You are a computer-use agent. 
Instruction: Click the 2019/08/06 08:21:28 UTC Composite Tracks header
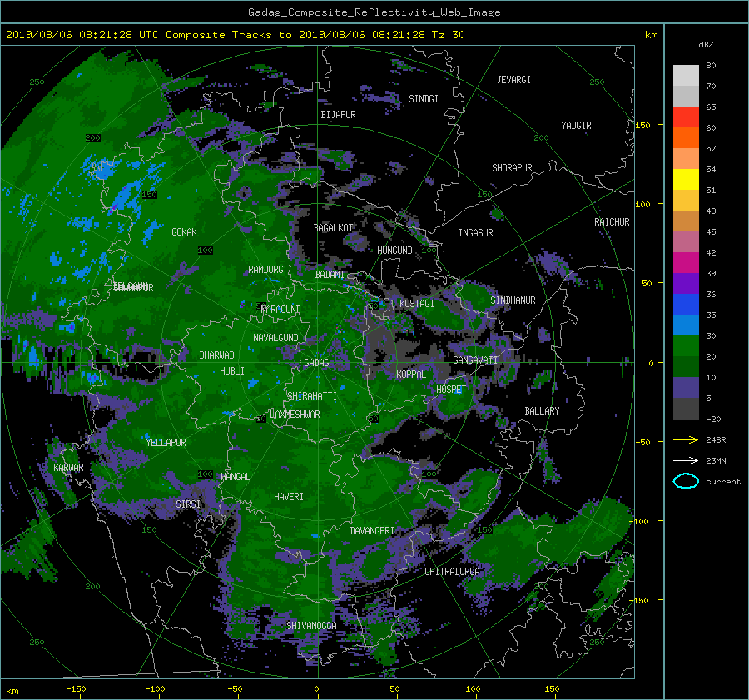[x=235, y=35]
